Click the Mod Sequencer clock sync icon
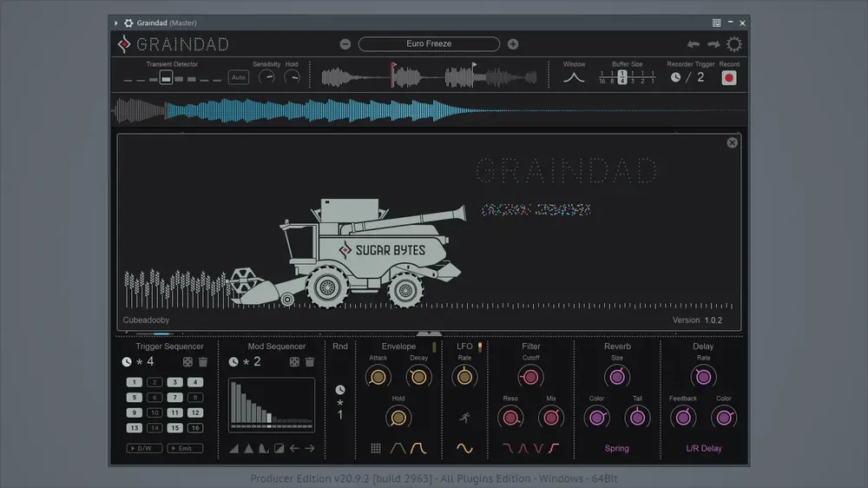The width and height of the screenshot is (868, 488). tap(233, 362)
